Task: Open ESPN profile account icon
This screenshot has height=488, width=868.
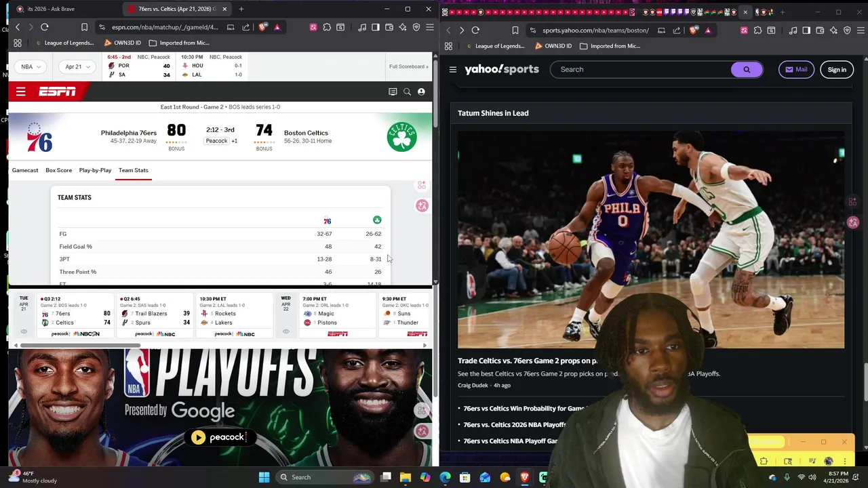Action: tap(421, 91)
